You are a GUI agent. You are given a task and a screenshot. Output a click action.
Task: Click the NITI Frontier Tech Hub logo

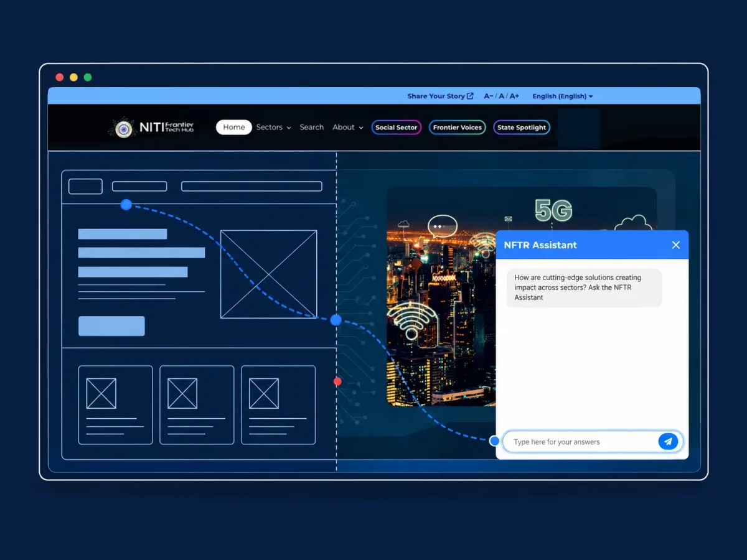[x=151, y=128]
